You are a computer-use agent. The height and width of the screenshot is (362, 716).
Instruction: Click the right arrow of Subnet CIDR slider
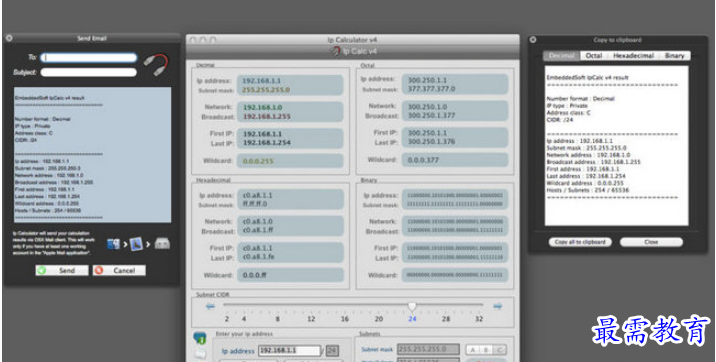(498, 306)
